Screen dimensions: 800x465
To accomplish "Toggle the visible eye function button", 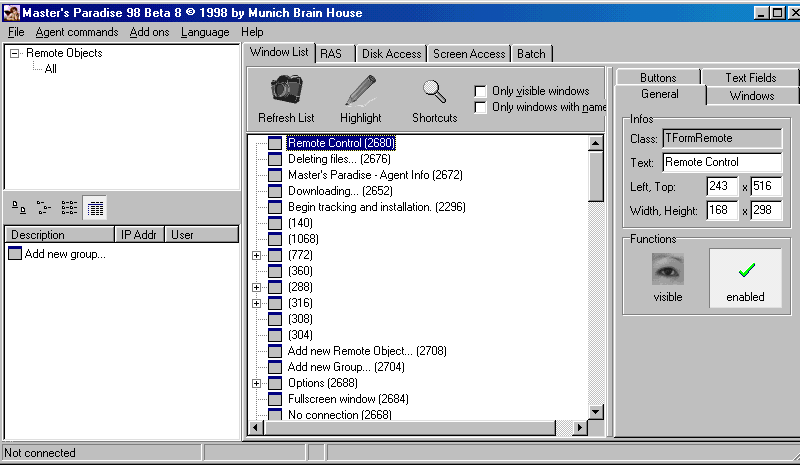I will (x=667, y=277).
